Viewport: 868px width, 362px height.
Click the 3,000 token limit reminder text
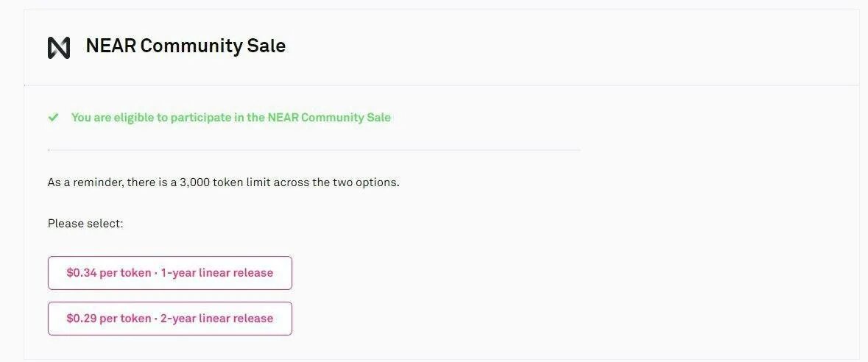223,182
